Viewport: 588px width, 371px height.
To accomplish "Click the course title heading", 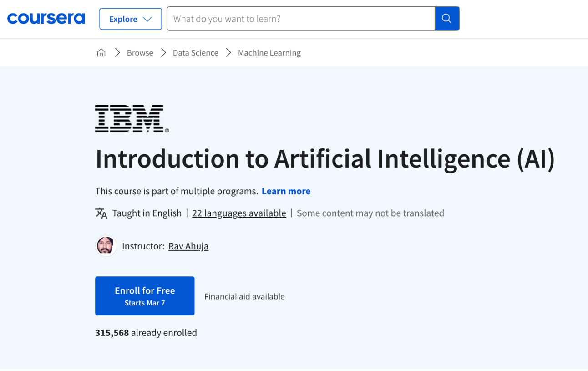I will (324, 159).
